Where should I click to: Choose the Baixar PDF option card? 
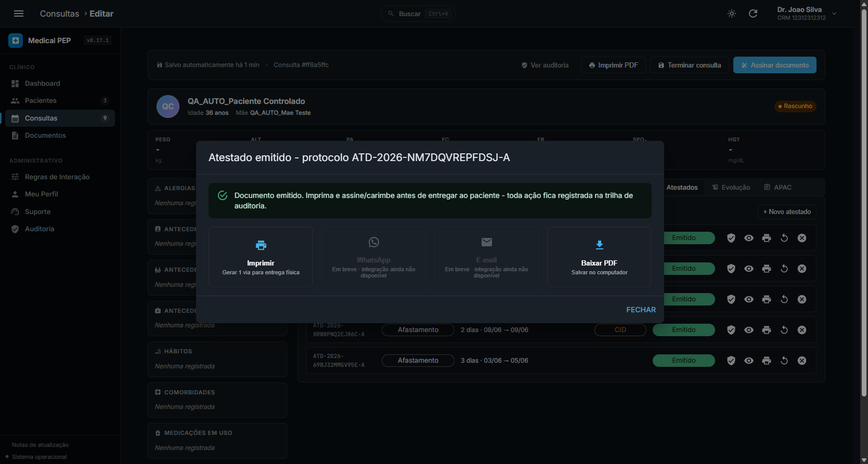tap(599, 257)
